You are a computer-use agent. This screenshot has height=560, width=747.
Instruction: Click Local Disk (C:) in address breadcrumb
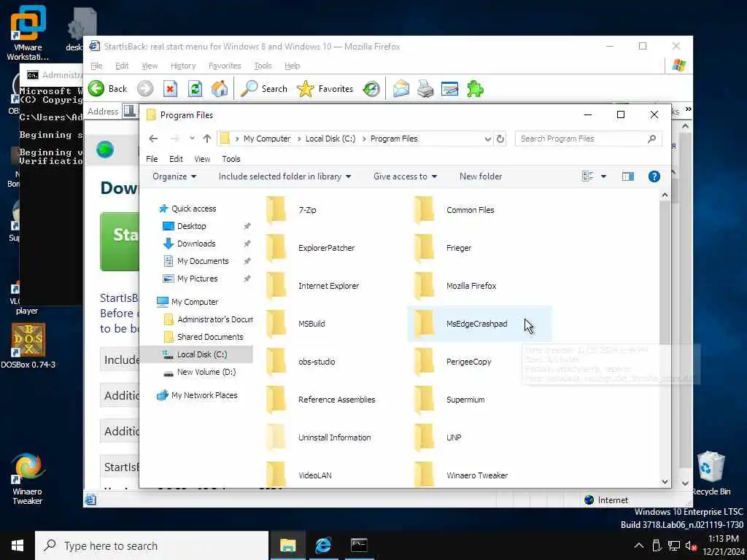330,139
